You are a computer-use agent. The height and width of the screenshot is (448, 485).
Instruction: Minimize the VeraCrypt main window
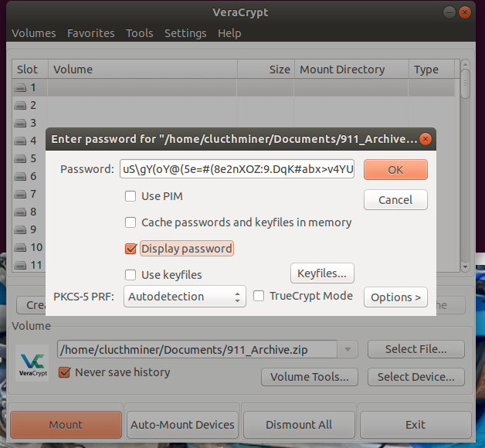449,12
